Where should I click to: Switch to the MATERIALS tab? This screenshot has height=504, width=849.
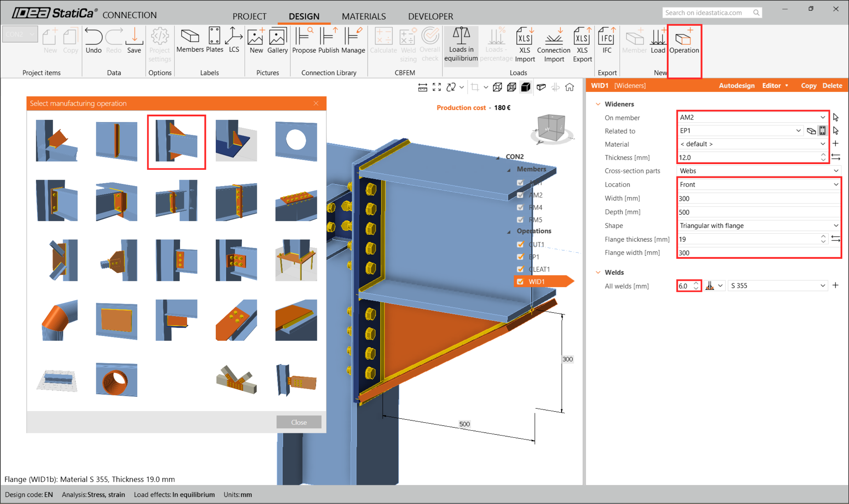coord(364,16)
